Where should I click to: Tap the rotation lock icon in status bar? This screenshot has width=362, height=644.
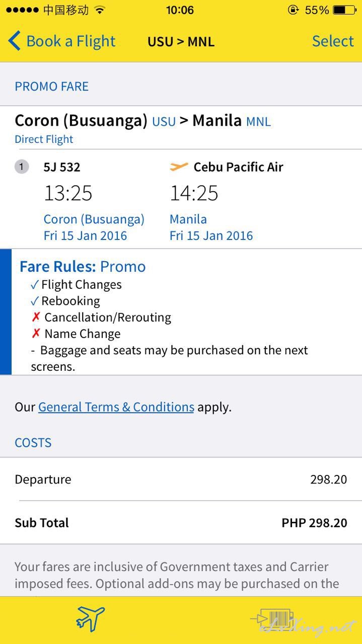[x=293, y=10]
